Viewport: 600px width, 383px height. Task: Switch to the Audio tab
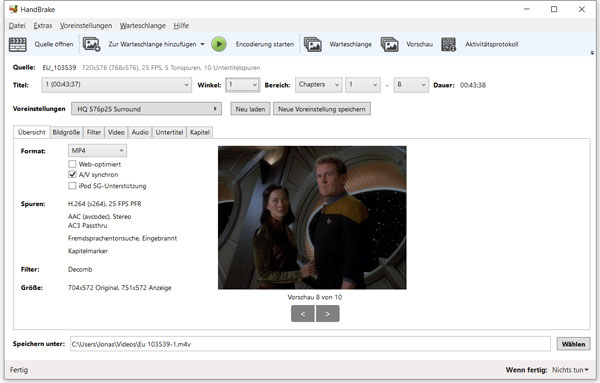coord(140,132)
